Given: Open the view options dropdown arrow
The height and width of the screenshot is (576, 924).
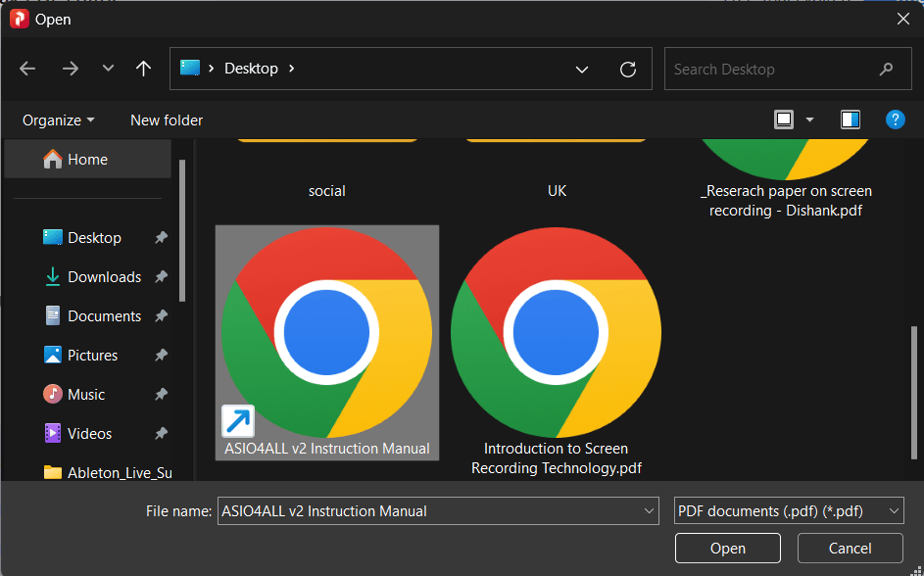Looking at the screenshot, I should click(x=809, y=120).
